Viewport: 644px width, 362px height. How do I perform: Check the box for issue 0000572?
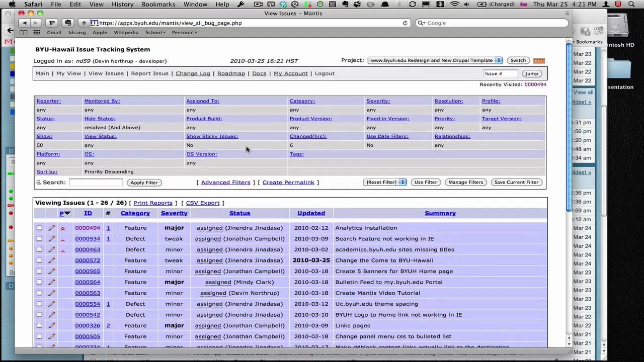point(39,260)
